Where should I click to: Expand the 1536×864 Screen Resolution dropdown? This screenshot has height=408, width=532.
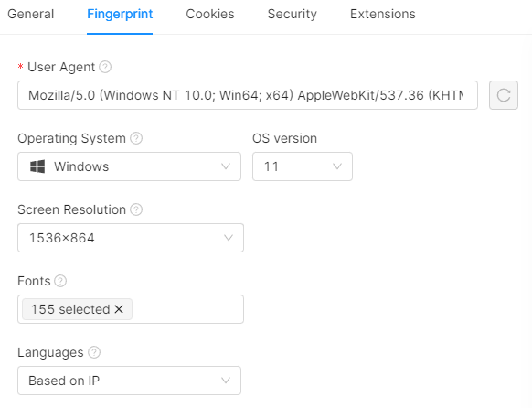click(131, 238)
